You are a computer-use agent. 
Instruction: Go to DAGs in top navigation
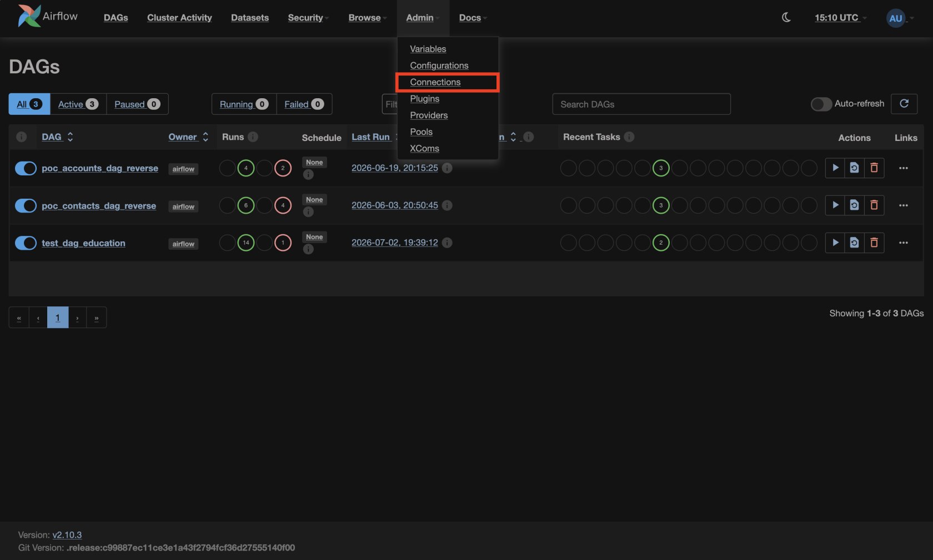click(116, 18)
